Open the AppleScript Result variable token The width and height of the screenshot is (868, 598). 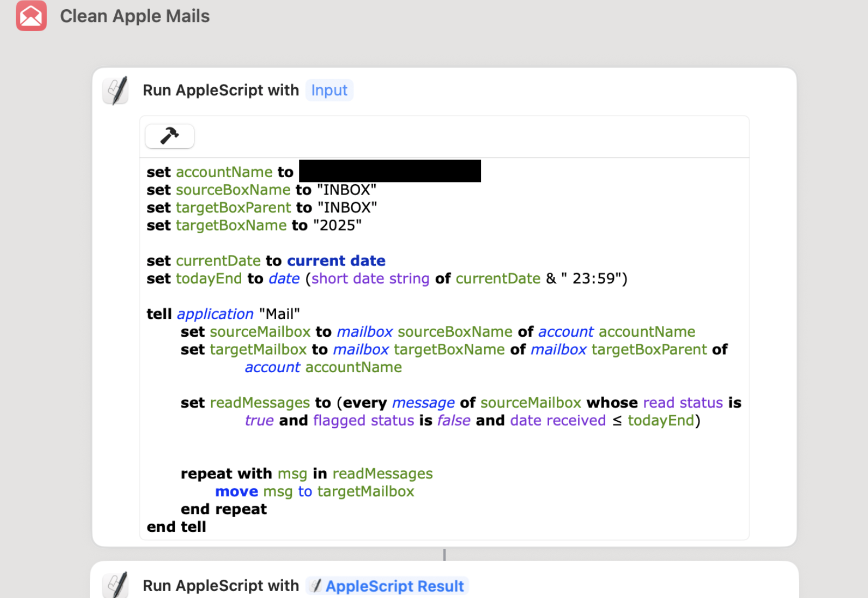387,586
